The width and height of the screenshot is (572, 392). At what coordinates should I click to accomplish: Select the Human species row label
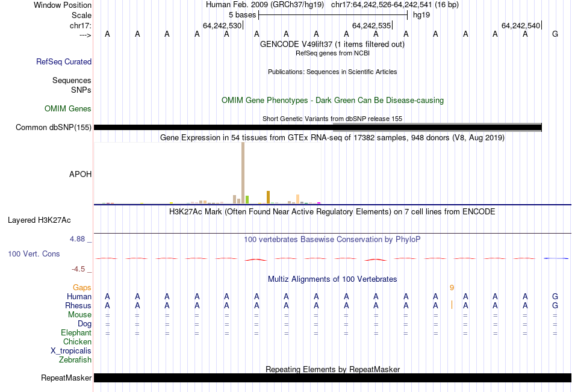coord(79,296)
